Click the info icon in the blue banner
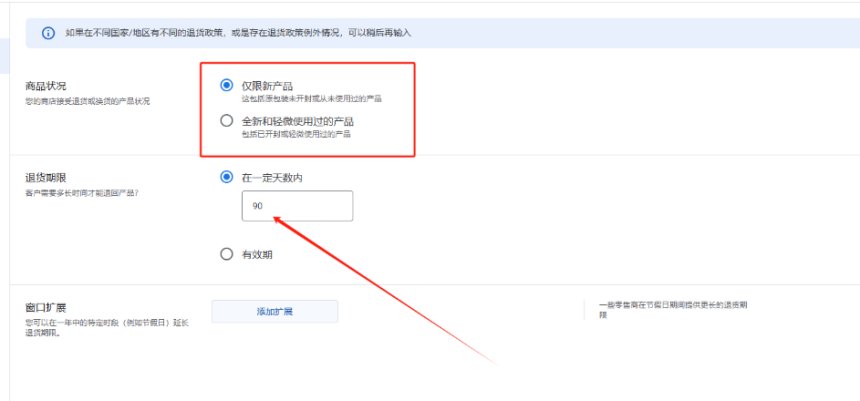The image size is (860, 401). pyautogui.click(x=48, y=33)
